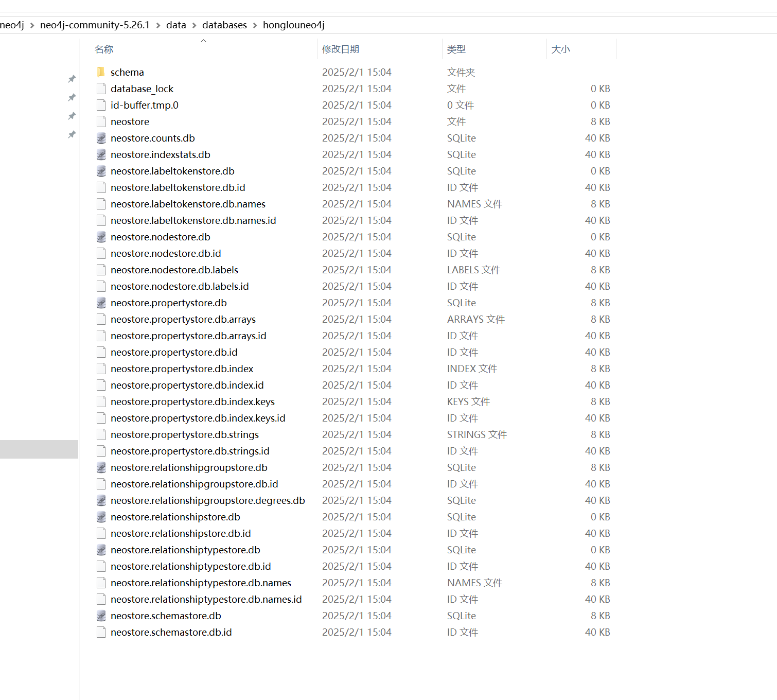Click the fourth pin icon in sidebar
Viewport: 777px width, 700px height.
(x=72, y=134)
